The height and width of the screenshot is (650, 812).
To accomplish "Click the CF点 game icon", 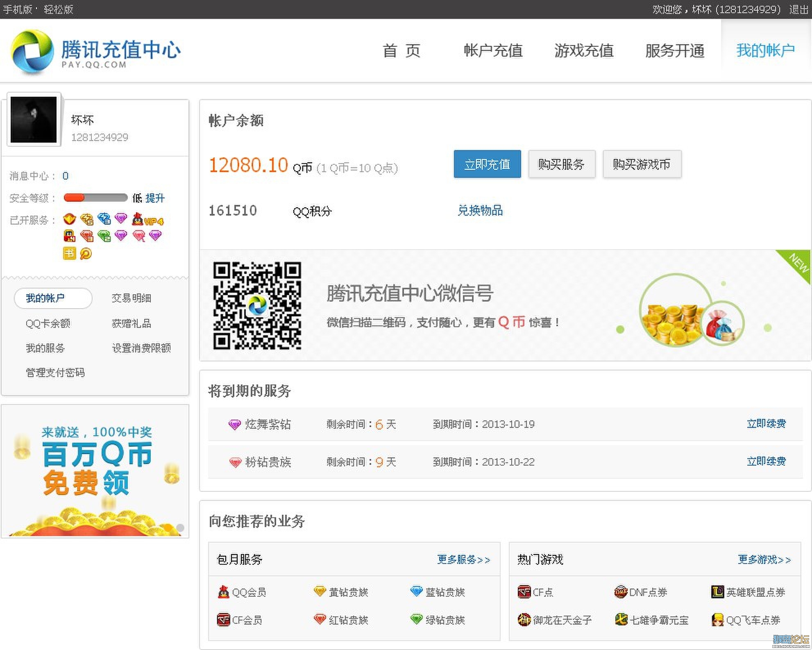I will coord(524,592).
